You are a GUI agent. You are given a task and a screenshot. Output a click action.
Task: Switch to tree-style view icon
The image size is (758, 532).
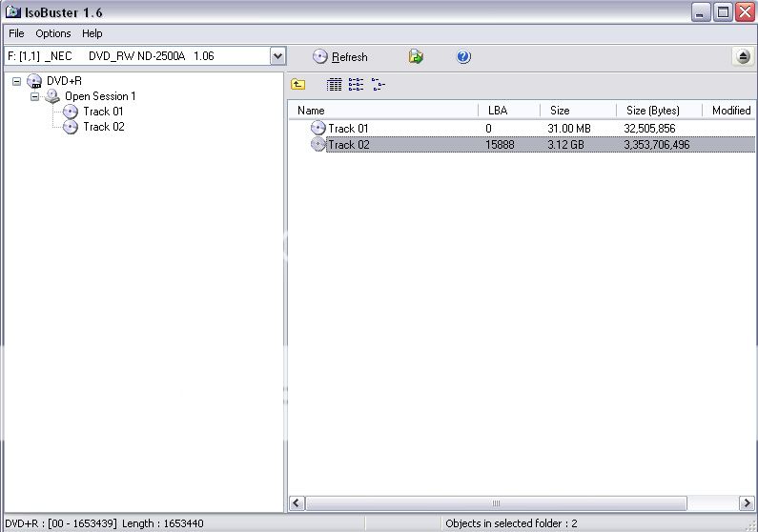[378, 85]
